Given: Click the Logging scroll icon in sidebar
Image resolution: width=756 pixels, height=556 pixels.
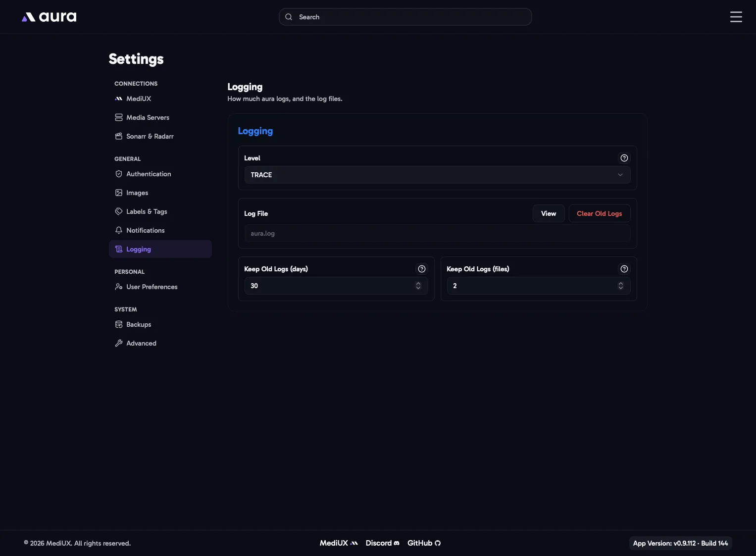Looking at the screenshot, I should pyautogui.click(x=119, y=249).
